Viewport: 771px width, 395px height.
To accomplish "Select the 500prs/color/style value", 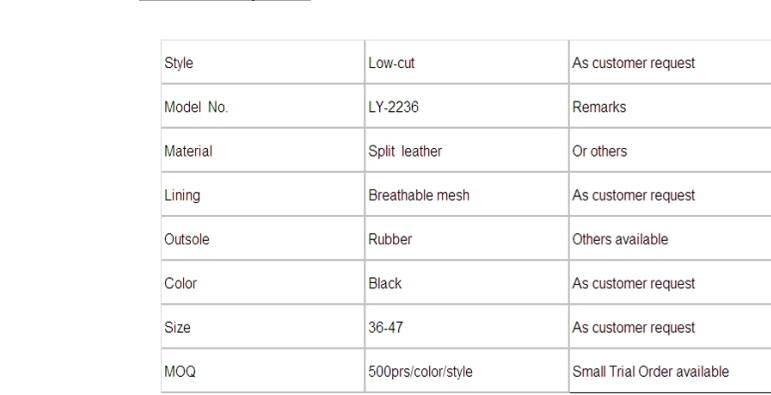I will pos(420,372).
